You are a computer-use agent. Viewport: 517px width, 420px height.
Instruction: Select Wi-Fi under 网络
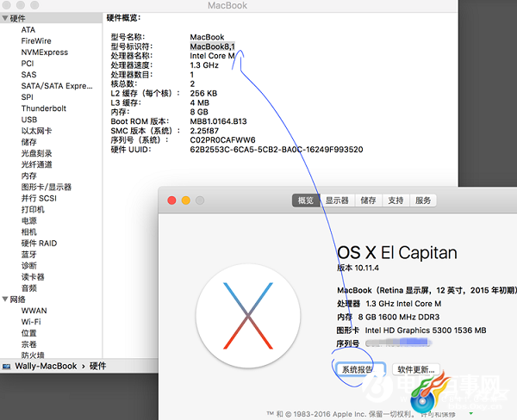click(x=31, y=322)
